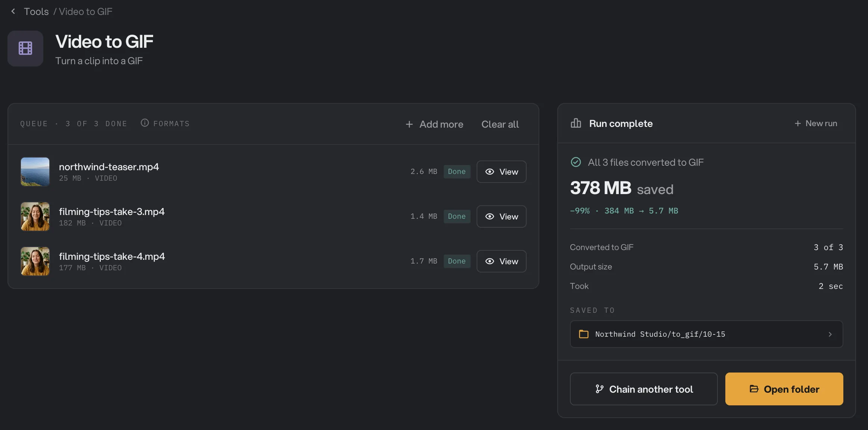
Task: Open the Northwind Studio/to_gif/10-15 saved path
Action: (706, 334)
